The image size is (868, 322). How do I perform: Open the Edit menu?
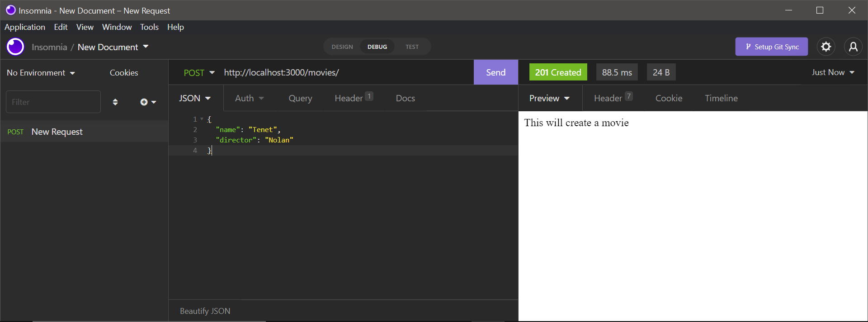pos(61,27)
